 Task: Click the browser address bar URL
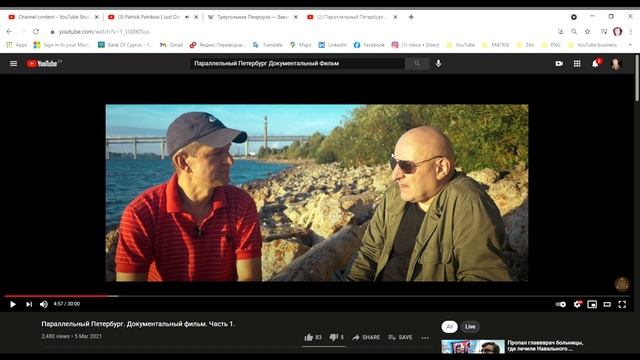[104, 31]
